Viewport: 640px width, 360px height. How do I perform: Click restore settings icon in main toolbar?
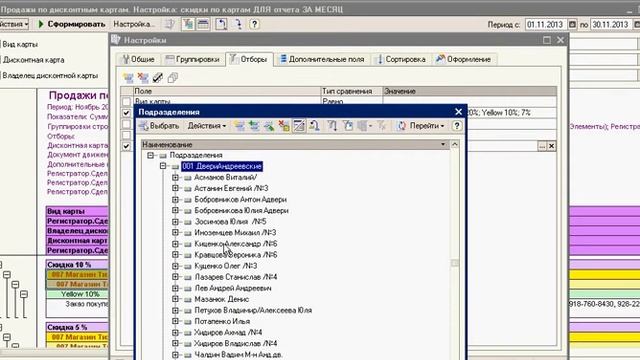[x=221, y=24]
